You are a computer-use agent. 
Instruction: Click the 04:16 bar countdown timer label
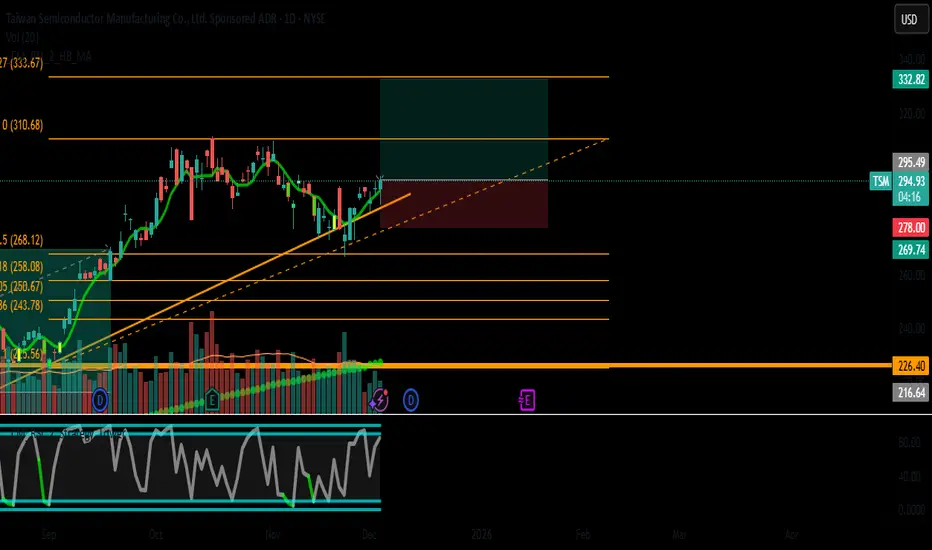coord(909,197)
